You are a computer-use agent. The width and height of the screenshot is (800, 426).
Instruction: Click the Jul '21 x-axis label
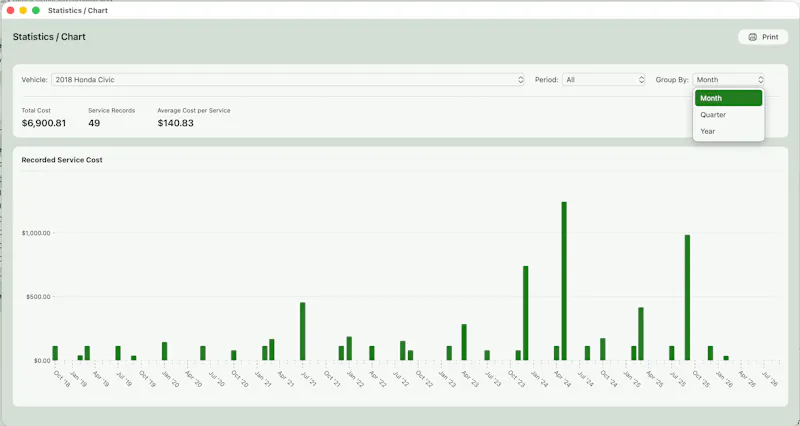point(308,379)
